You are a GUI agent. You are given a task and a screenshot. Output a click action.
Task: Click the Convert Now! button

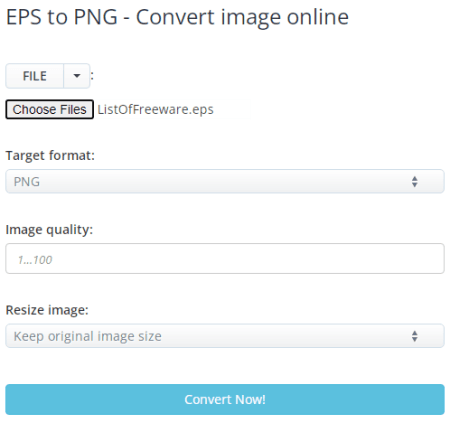[225, 399]
